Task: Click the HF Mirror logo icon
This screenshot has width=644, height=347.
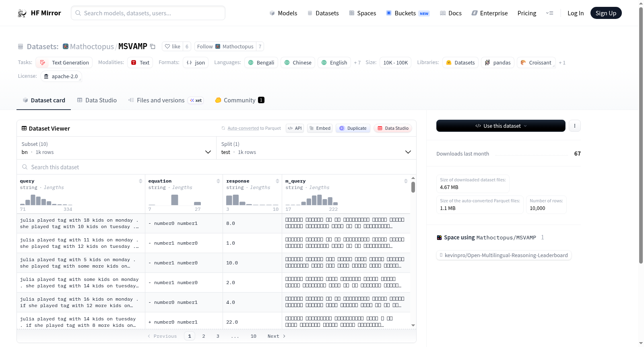Action: tap(22, 13)
